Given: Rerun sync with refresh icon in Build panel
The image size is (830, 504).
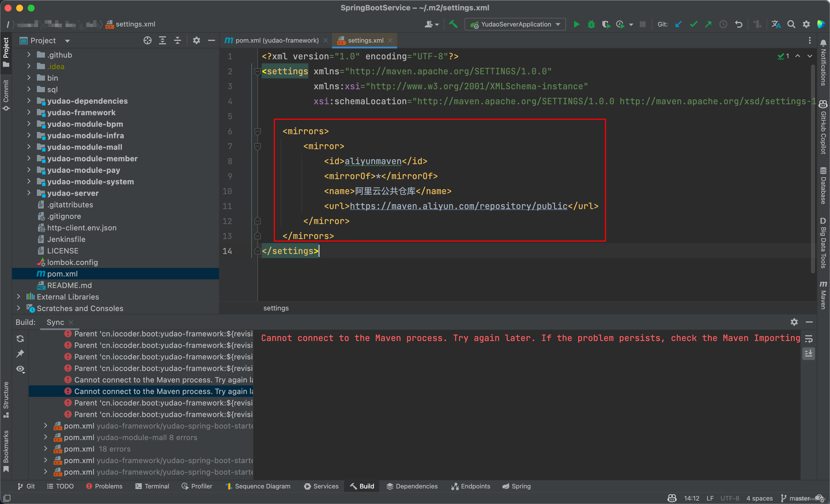Looking at the screenshot, I should tap(20, 339).
